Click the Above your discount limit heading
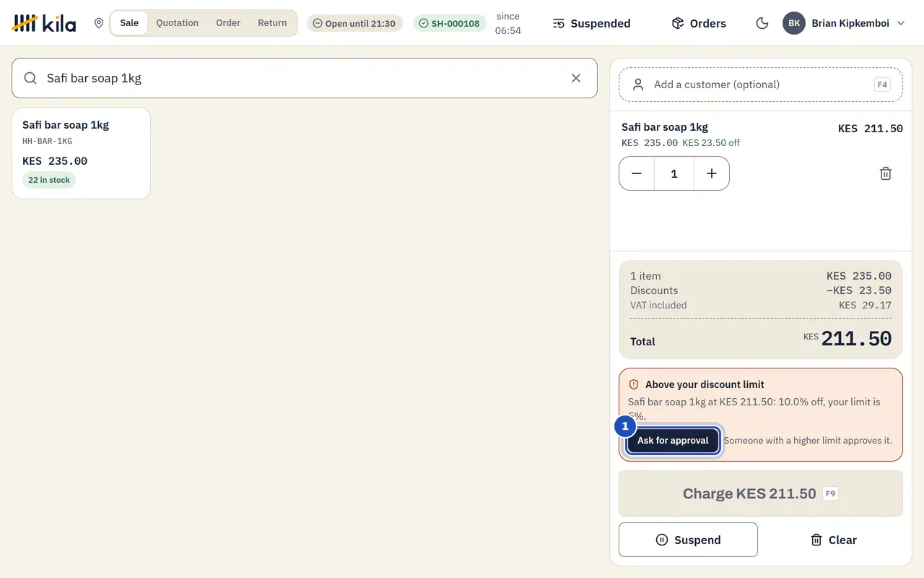 [x=705, y=384]
